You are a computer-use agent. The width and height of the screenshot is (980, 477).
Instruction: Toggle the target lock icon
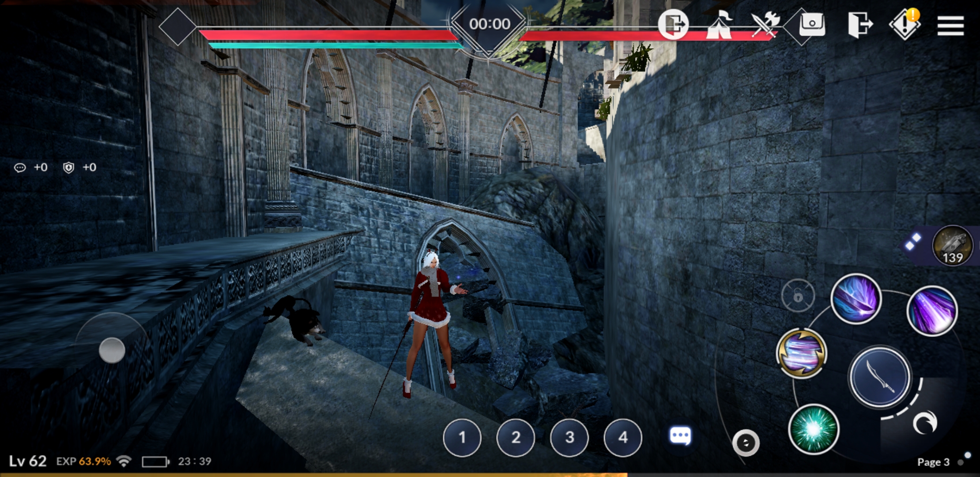[x=798, y=295]
